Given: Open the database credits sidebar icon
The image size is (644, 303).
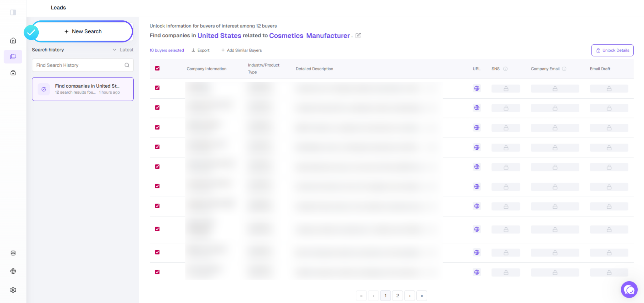Looking at the screenshot, I should click(13, 253).
